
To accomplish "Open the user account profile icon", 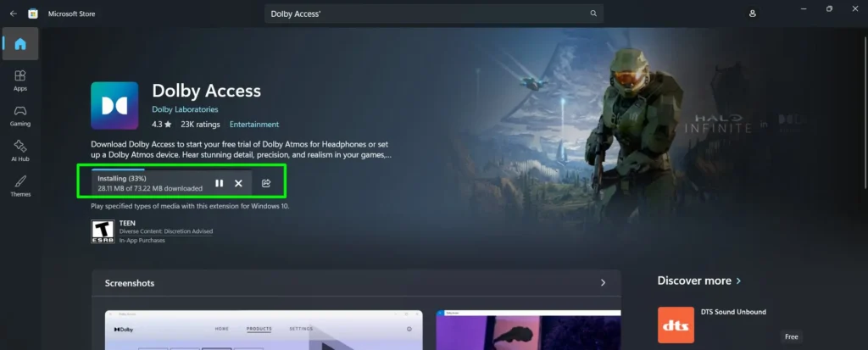I will [752, 14].
